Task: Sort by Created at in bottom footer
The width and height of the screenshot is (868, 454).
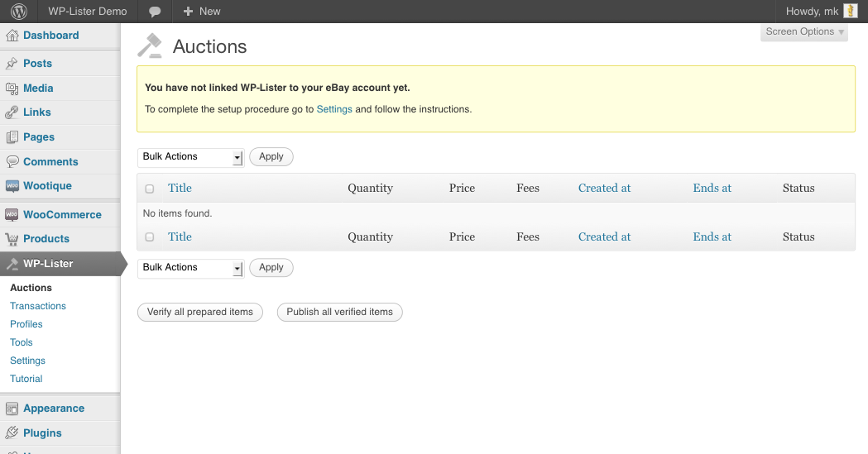Action: [605, 237]
